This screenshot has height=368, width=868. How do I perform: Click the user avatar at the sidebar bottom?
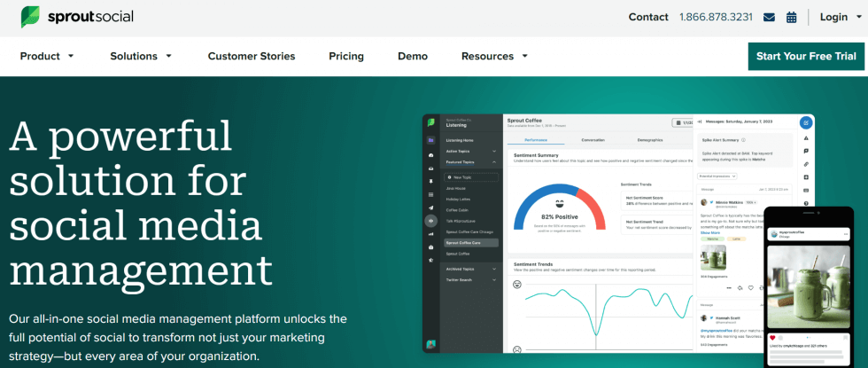pyautogui.click(x=430, y=344)
